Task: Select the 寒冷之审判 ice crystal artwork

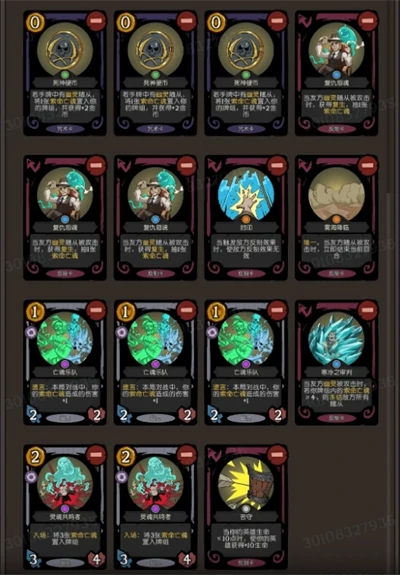Action: coord(336,339)
